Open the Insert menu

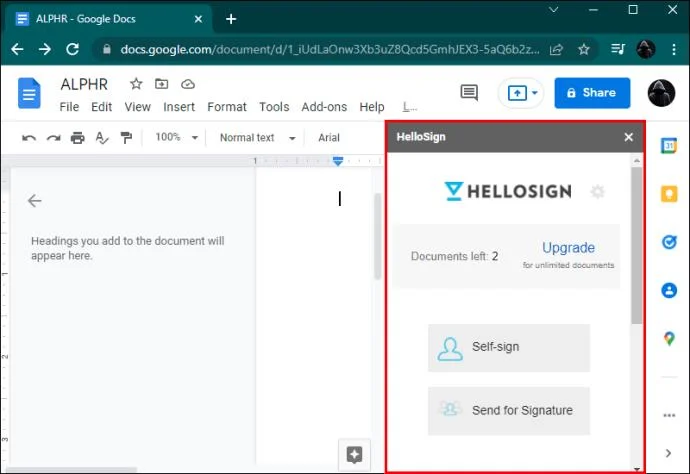[x=179, y=107]
